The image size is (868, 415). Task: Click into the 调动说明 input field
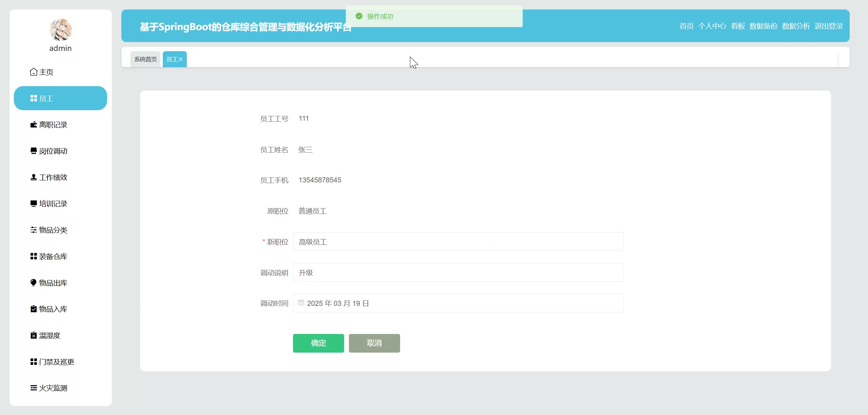pyautogui.click(x=458, y=273)
